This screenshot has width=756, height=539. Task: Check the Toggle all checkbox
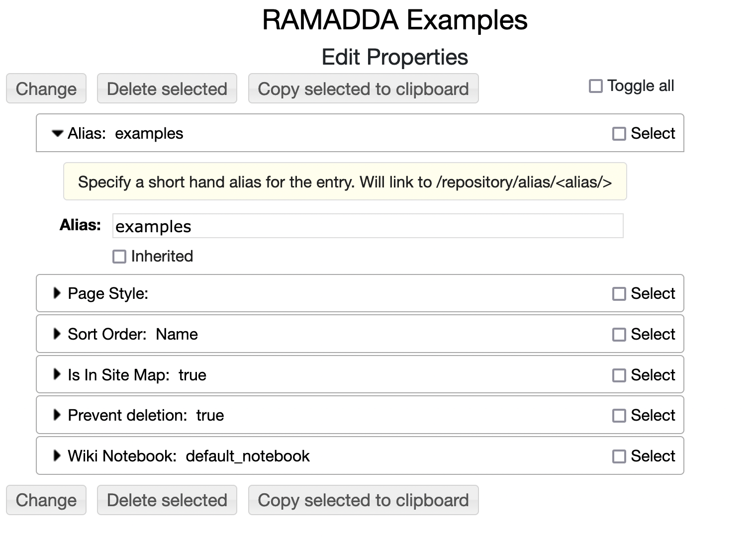click(595, 87)
